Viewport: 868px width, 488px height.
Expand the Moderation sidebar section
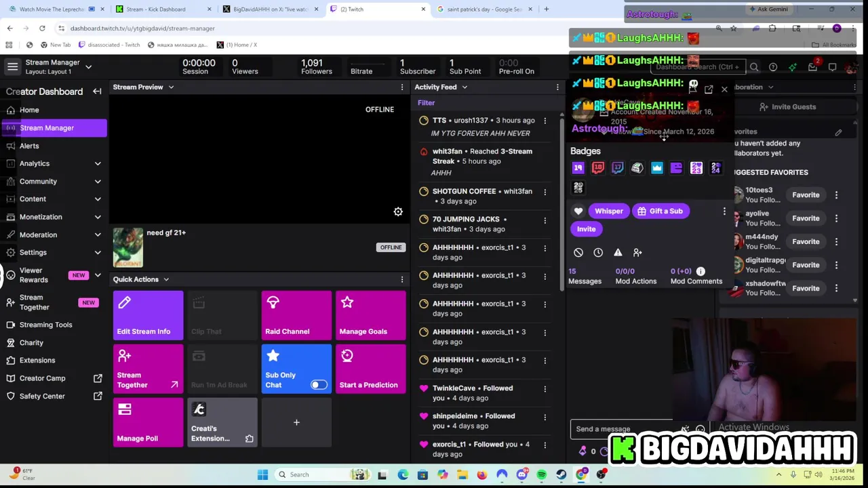tap(98, 235)
